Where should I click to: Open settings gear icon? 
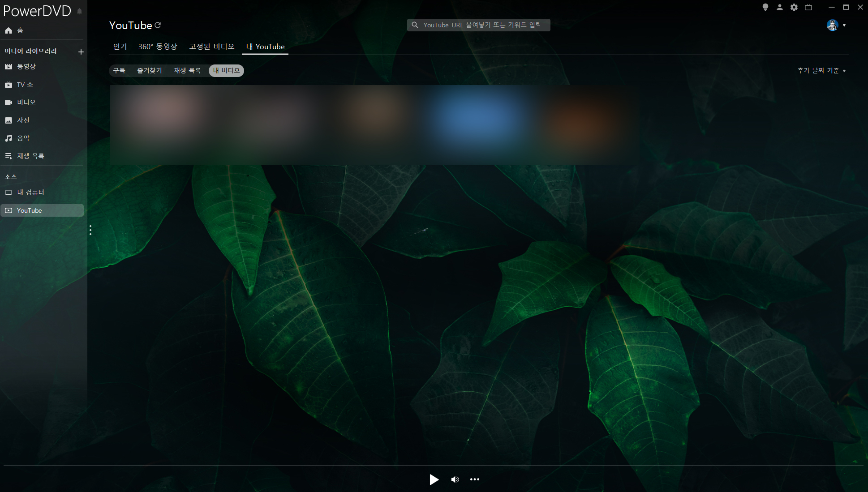click(794, 7)
